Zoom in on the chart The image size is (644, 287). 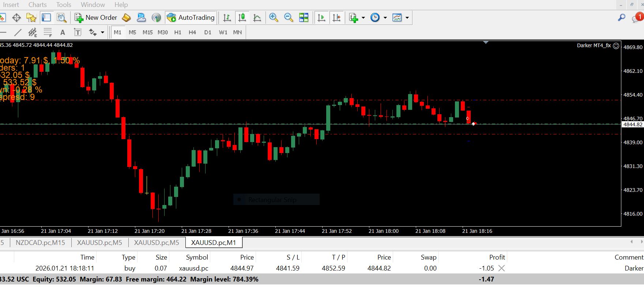pos(273,18)
